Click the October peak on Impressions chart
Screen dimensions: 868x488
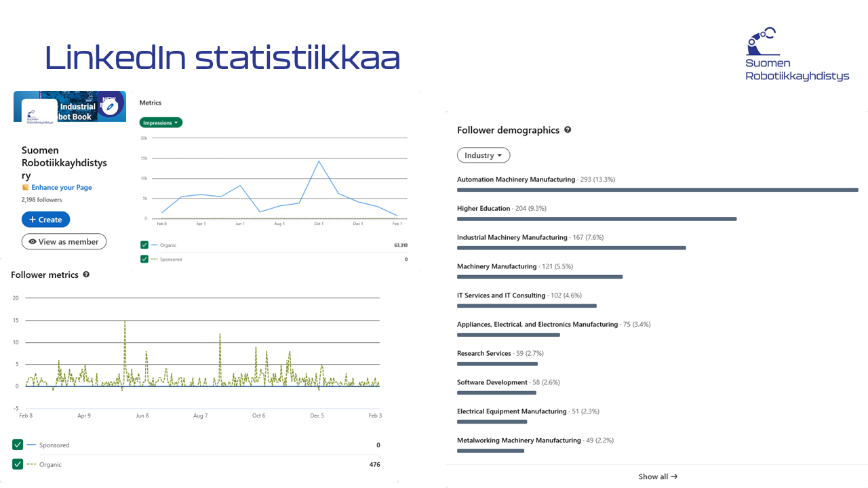(318, 161)
